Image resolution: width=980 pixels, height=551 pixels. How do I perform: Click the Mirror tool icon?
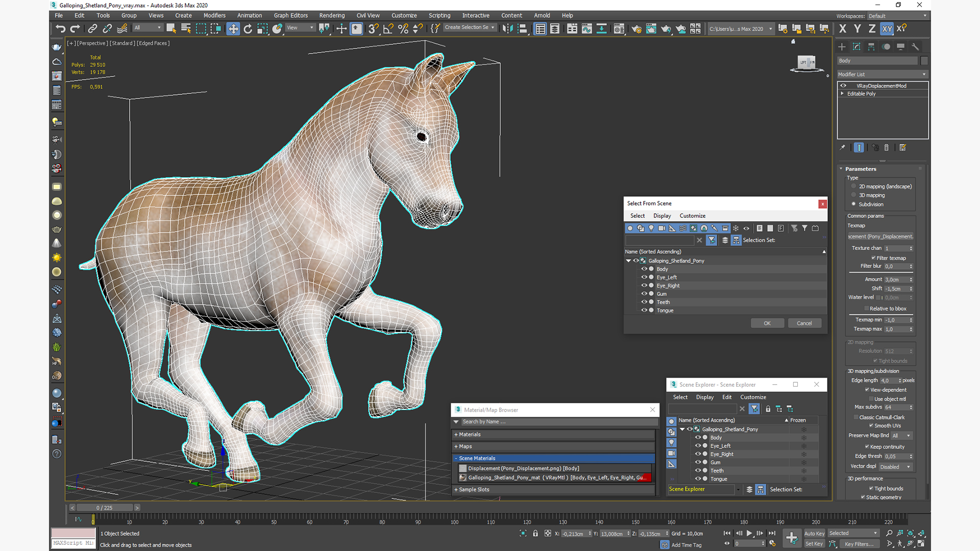click(x=507, y=29)
